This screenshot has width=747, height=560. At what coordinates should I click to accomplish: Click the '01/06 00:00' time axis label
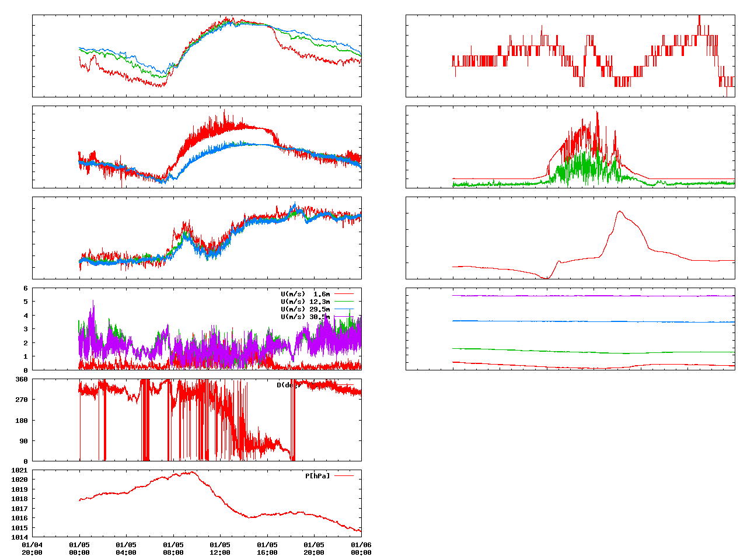361,549
